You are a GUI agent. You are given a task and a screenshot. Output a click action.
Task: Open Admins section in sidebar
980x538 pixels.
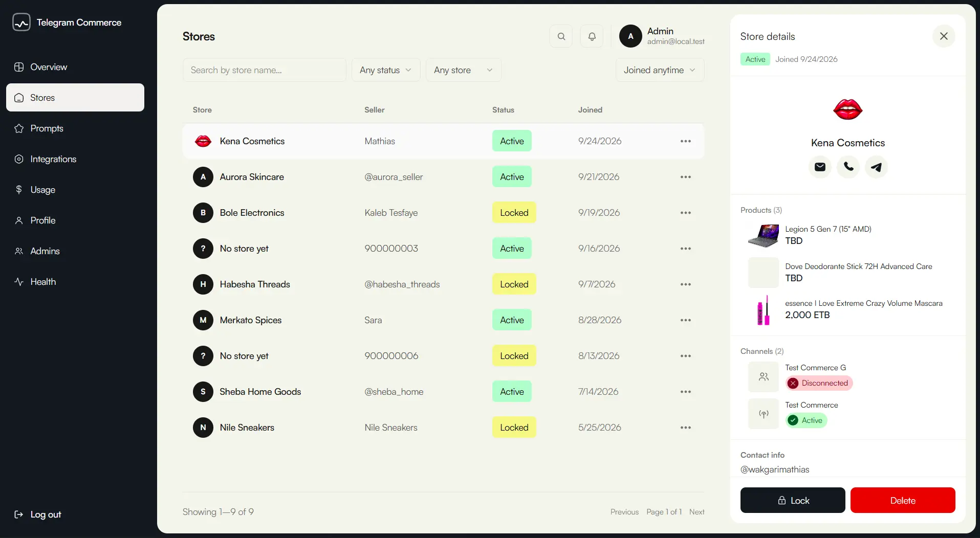[x=75, y=251]
